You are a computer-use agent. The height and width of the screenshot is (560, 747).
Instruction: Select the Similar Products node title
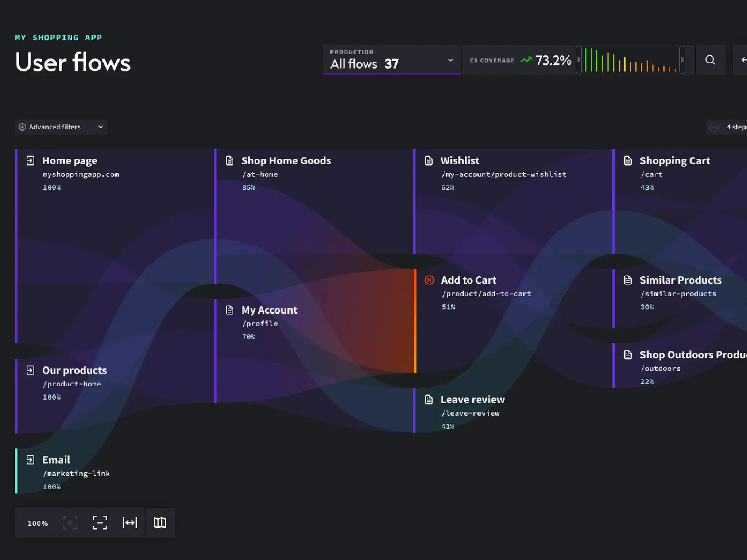click(x=681, y=280)
